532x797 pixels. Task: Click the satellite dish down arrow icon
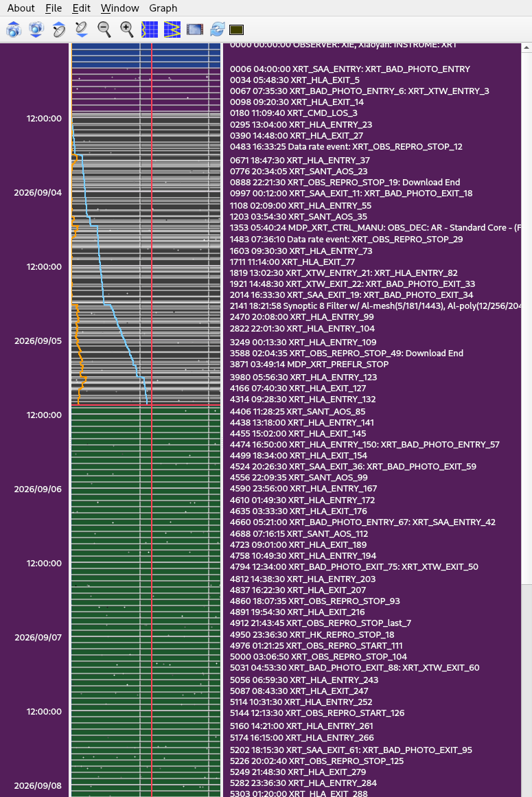point(81,30)
